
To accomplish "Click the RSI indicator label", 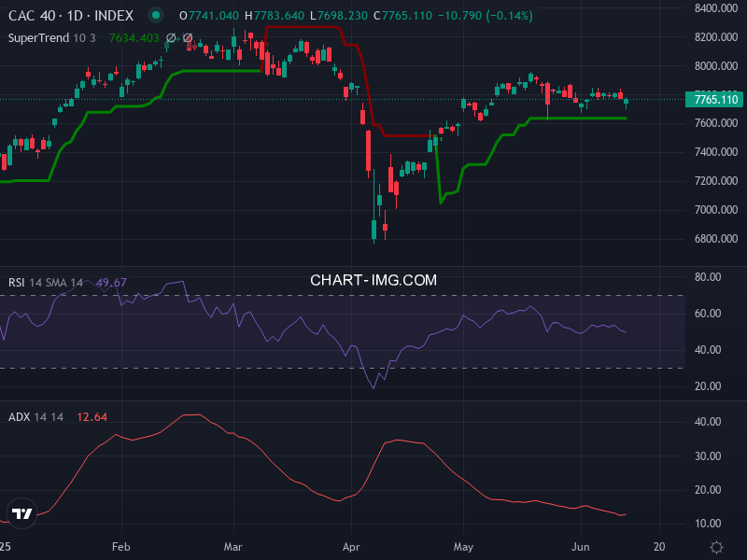I will 16,283.
